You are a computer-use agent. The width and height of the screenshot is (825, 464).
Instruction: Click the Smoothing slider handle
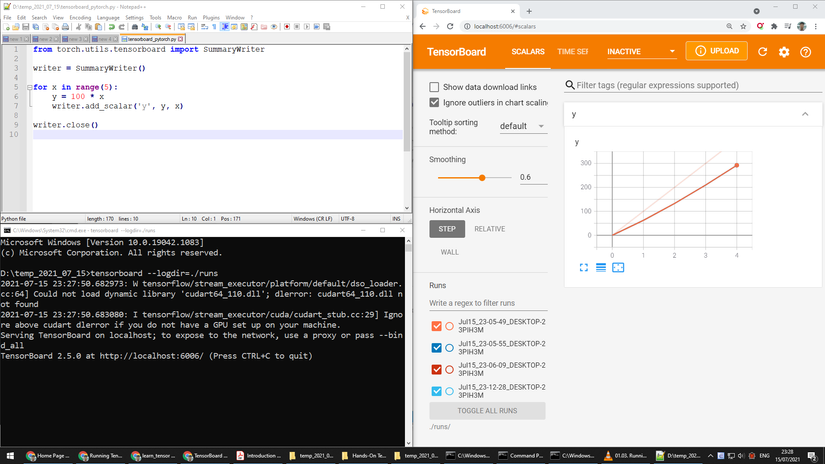pos(482,177)
